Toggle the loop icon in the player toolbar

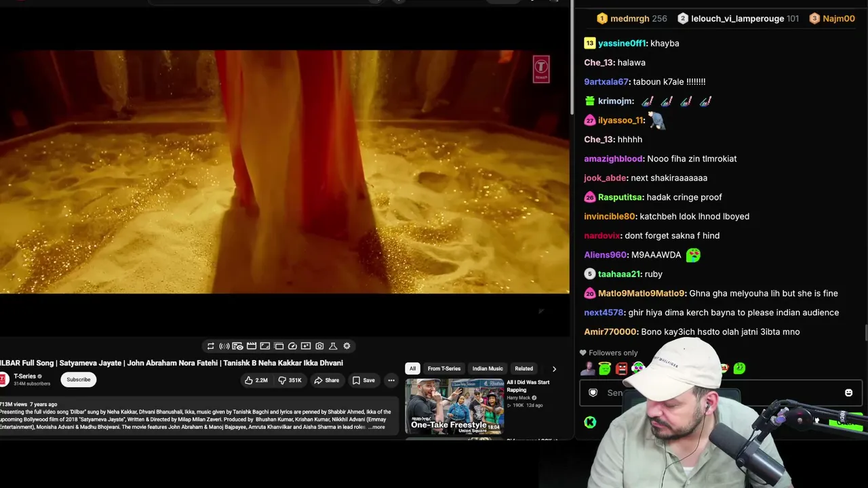coord(210,346)
